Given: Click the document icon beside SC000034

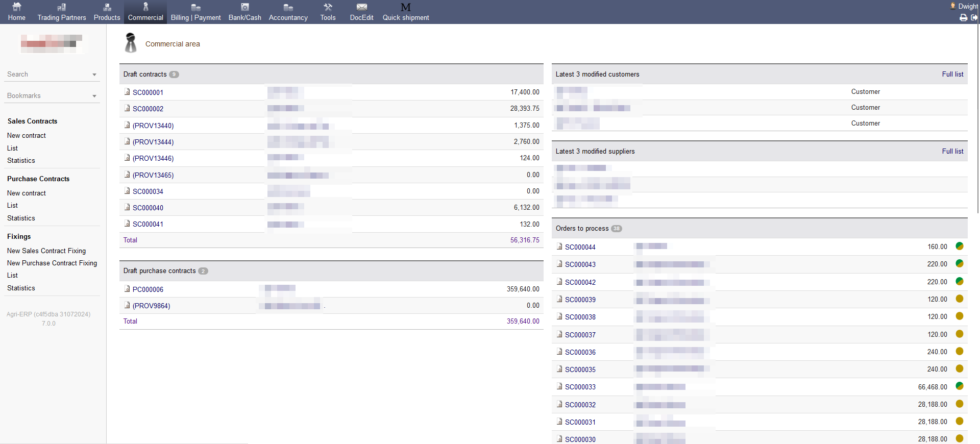Looking at the screenshot, I should pyautogui.click(x=127, y=191).
